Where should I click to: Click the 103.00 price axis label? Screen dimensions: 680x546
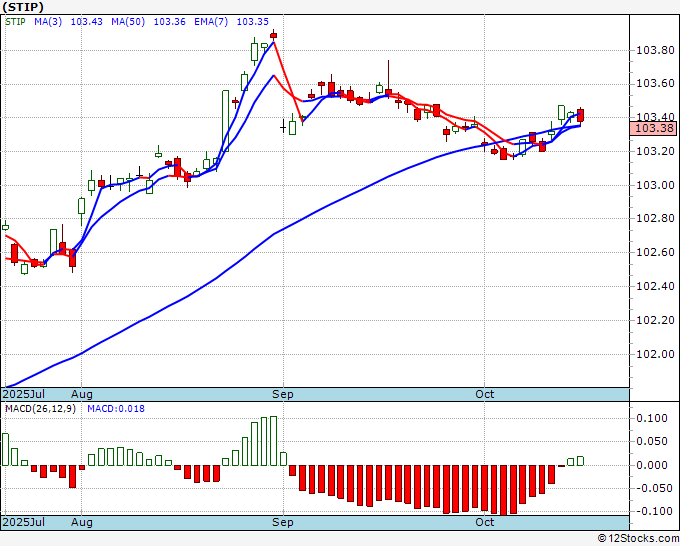click(x=655, y=185)
